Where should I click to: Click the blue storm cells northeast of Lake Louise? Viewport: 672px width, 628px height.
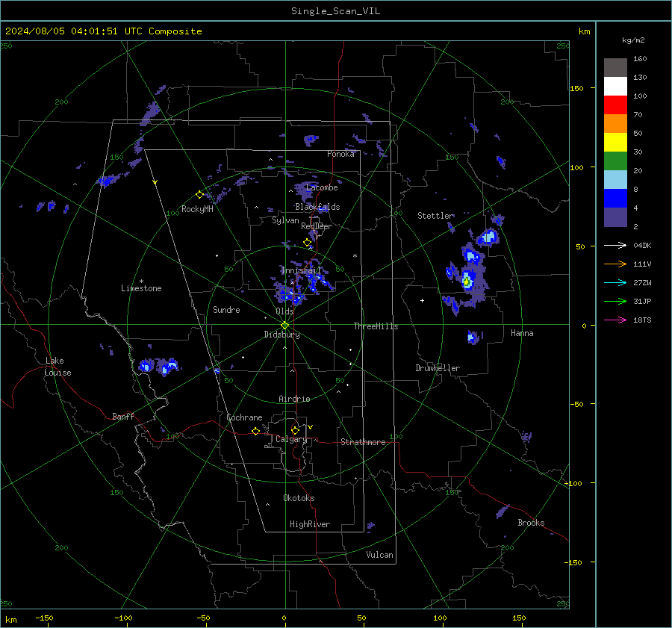click(x=158, y=367)
